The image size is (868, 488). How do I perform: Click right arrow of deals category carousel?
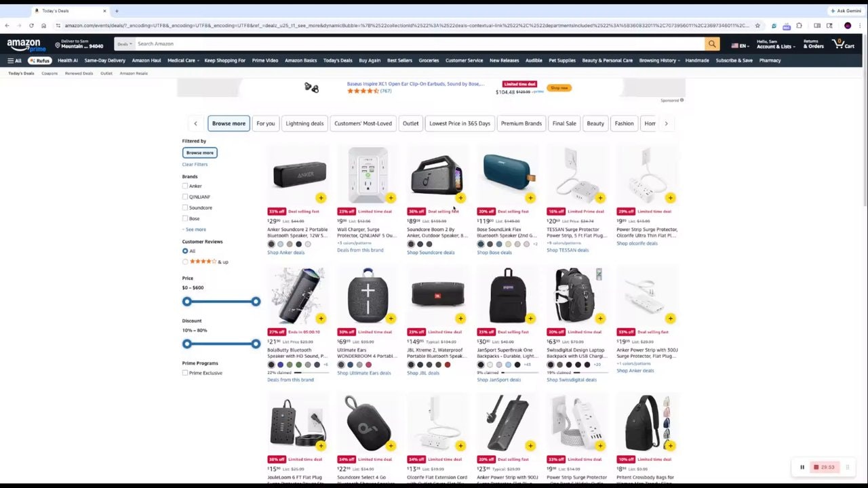pos(666,123)
